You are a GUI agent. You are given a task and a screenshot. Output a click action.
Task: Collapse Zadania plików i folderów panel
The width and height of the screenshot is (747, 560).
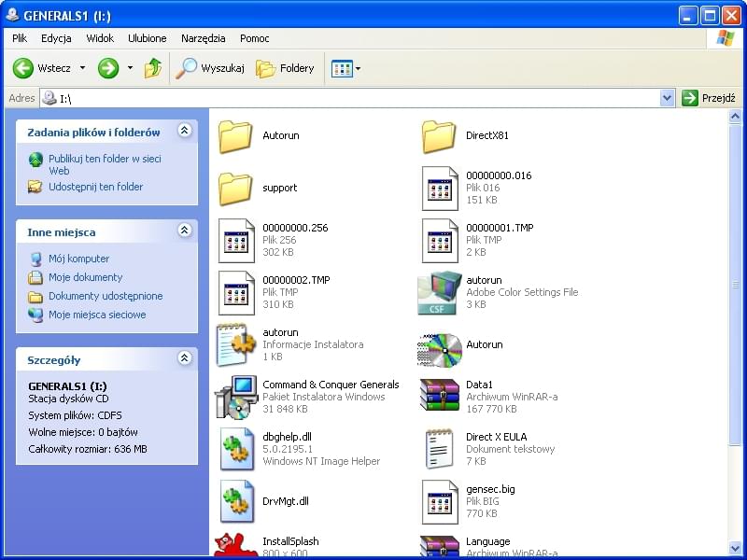pos(184,130)
